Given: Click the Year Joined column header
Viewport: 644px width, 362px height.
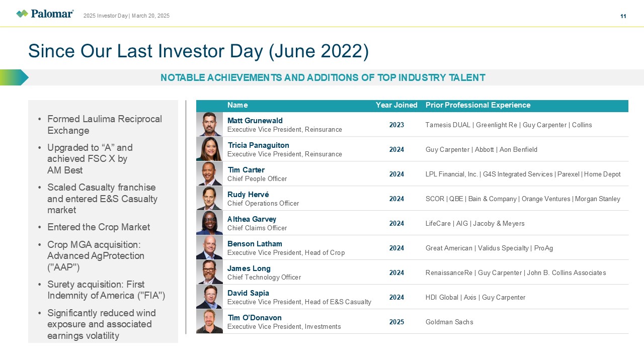Looking at the screenshot, I should click(x=396, y=105).
